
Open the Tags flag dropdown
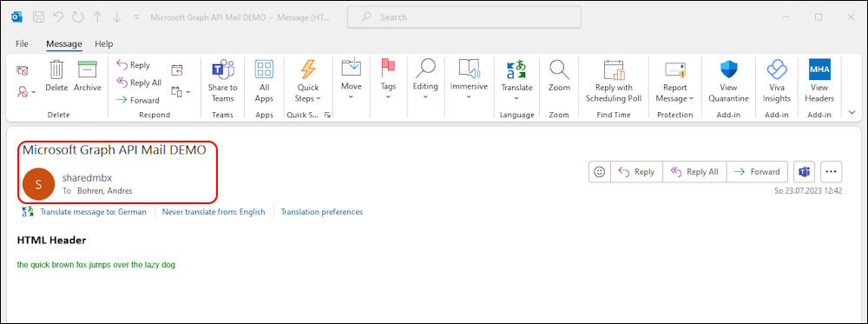[388, 79]
